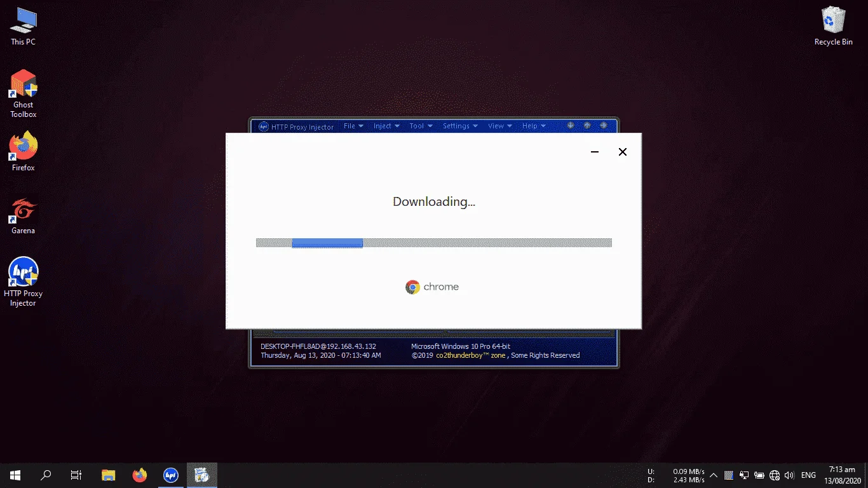Open the Help menu in HTTP Proxy Injector
The image size is (868, 488).
pos(534,126)
